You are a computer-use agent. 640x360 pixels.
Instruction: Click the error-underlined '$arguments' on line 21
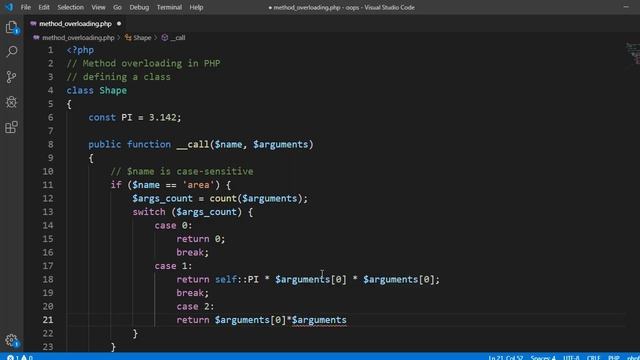[319, 320]
